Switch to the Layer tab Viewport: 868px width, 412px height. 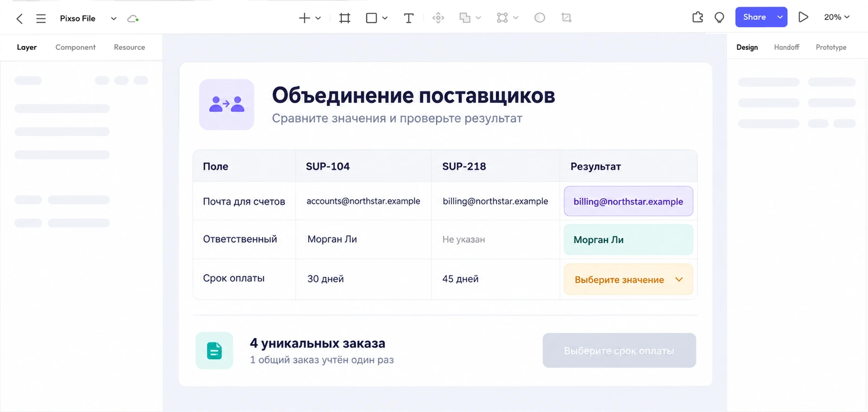(x=27, y=47)
